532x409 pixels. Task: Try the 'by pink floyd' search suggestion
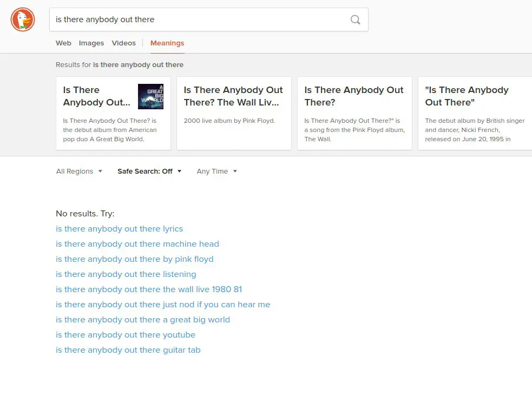(134, 259)
